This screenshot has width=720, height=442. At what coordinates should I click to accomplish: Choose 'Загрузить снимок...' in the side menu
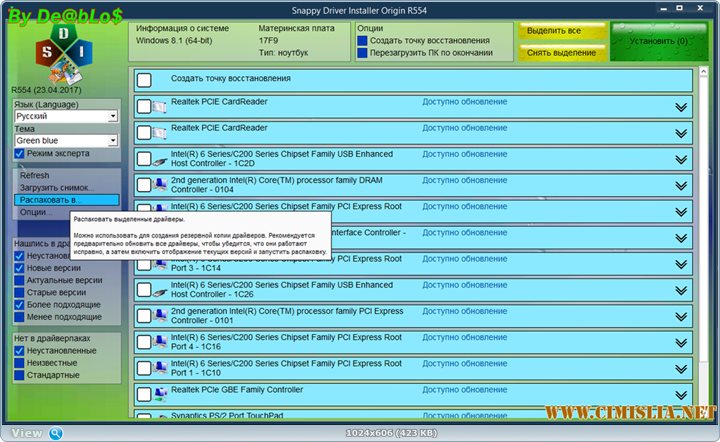point(55,188)
